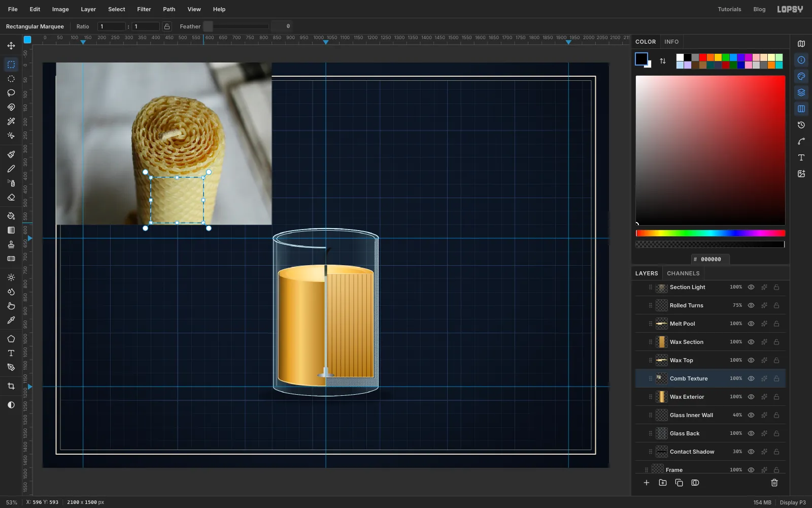The height and width of the screenshot is (508, 812).
Task: Toggle the Color palette sidebar button
Action: click(801, 76)
